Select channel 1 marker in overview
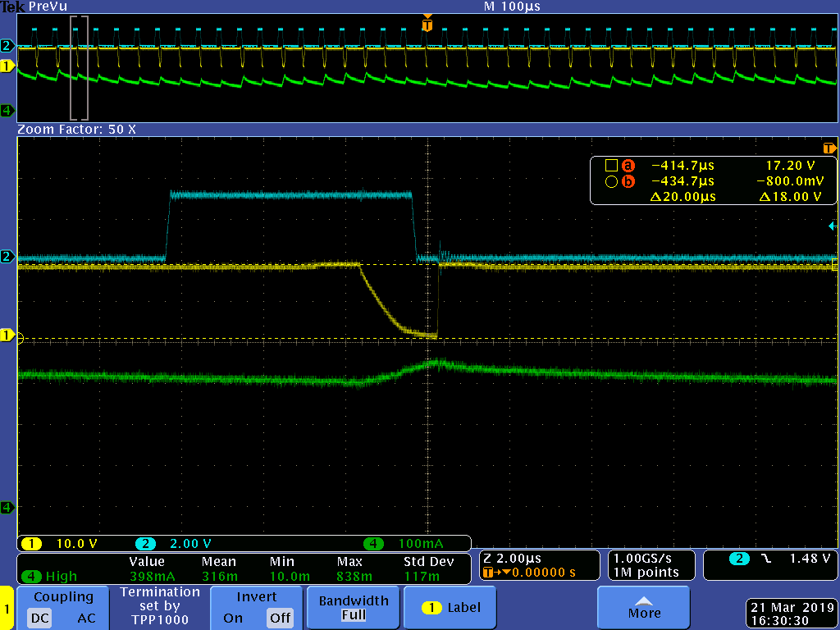This screenshot has width=840, height=630. 7,66
